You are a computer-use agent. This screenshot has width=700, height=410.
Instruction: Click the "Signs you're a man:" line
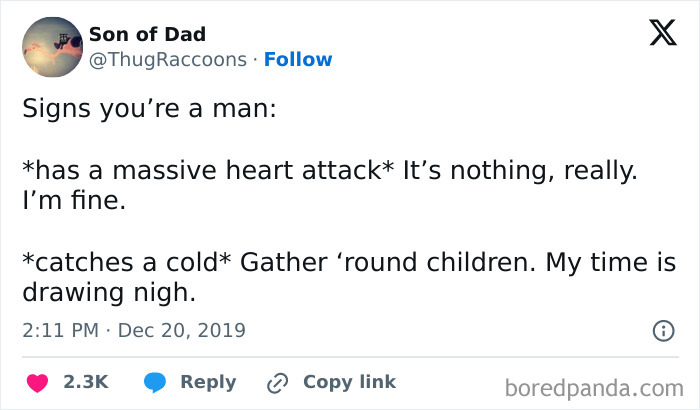[148, 109]
